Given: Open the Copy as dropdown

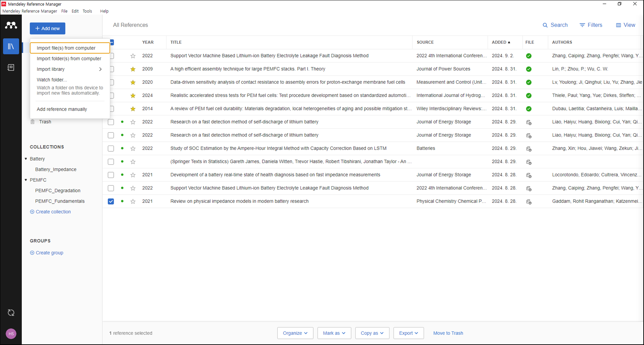Looking at the screenshot, I should pyautogui.click(x=372, y=333).
